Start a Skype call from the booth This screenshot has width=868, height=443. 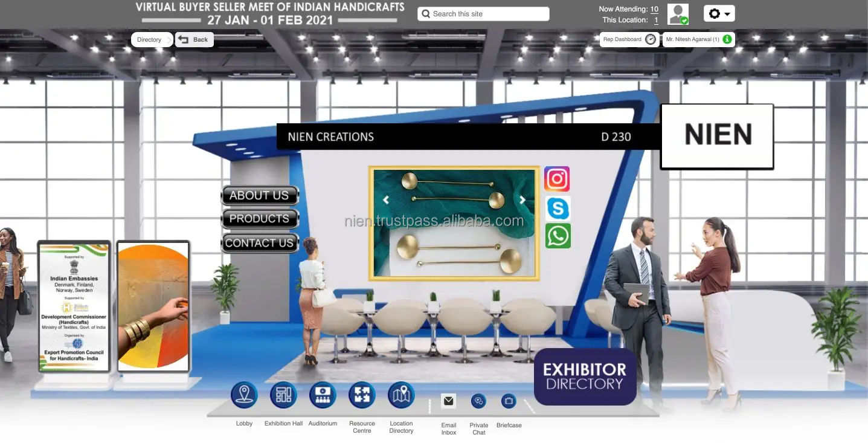pos(558,209)
